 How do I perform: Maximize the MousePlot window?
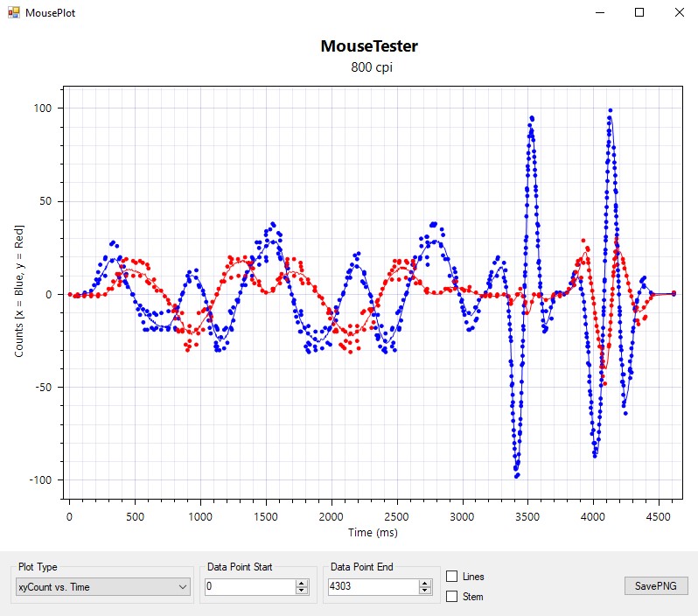point(639,13)
